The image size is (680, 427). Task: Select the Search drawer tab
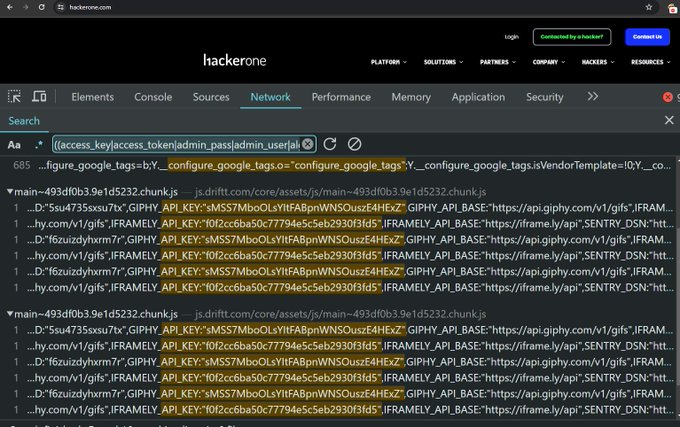[24, 121]
